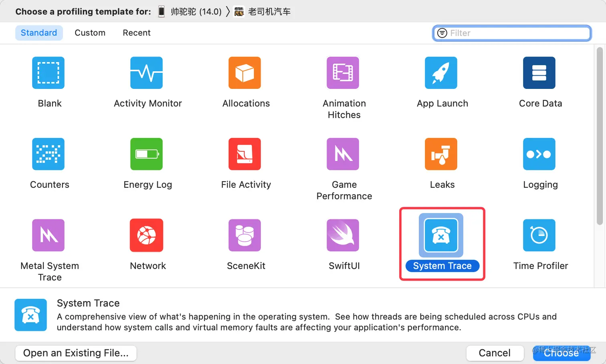Click the Core Data label

click(540, 103)
